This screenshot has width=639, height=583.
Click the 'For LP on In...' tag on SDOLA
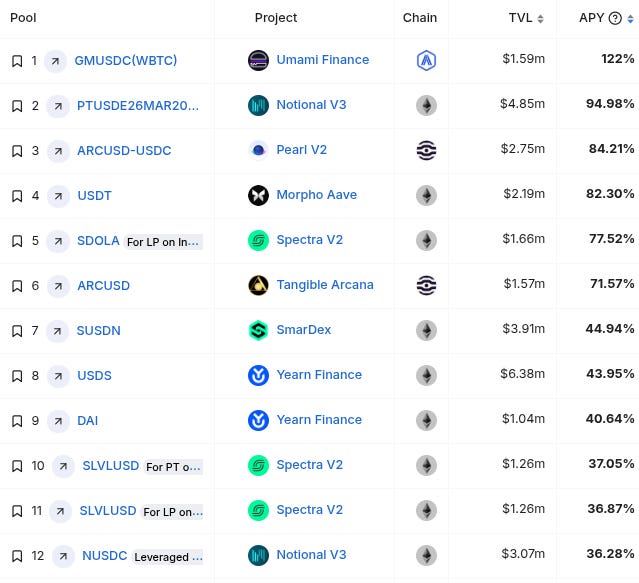[x=163, y=242]
